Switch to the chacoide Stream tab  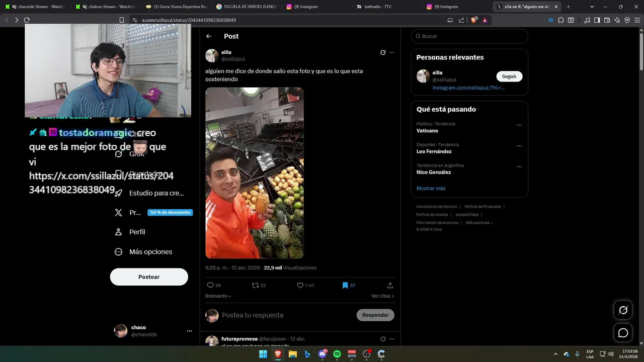[x=35, y=7]
